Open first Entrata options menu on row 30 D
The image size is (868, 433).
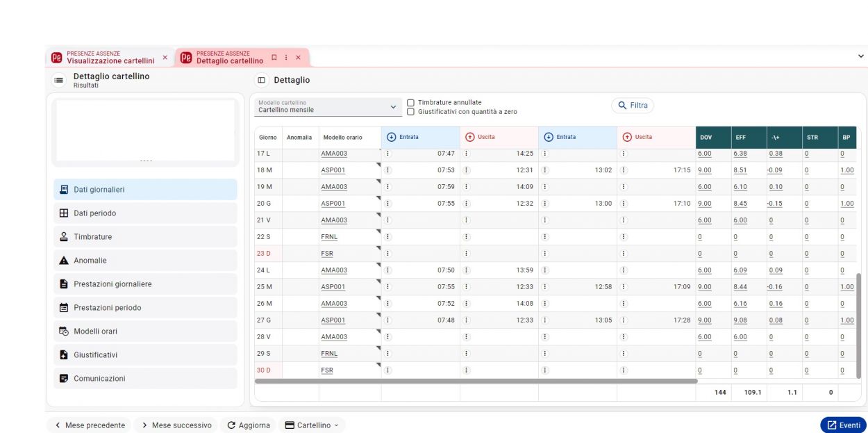pos(388,370)
